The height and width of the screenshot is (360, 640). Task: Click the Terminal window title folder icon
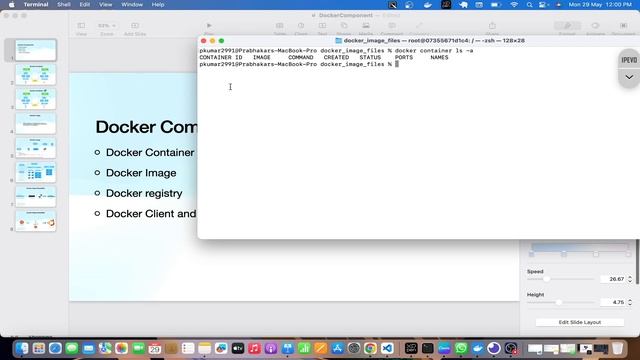pyautogui.click(x=338, y=41)
